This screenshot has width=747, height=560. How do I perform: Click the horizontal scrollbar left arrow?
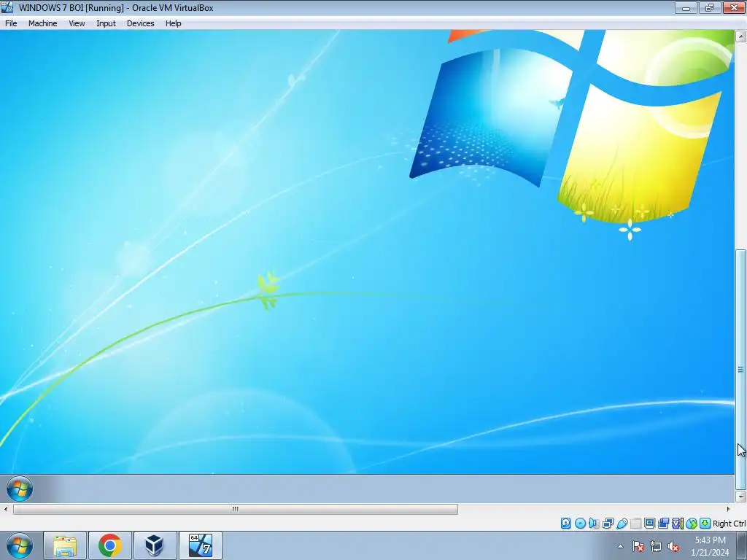point(5,509)
